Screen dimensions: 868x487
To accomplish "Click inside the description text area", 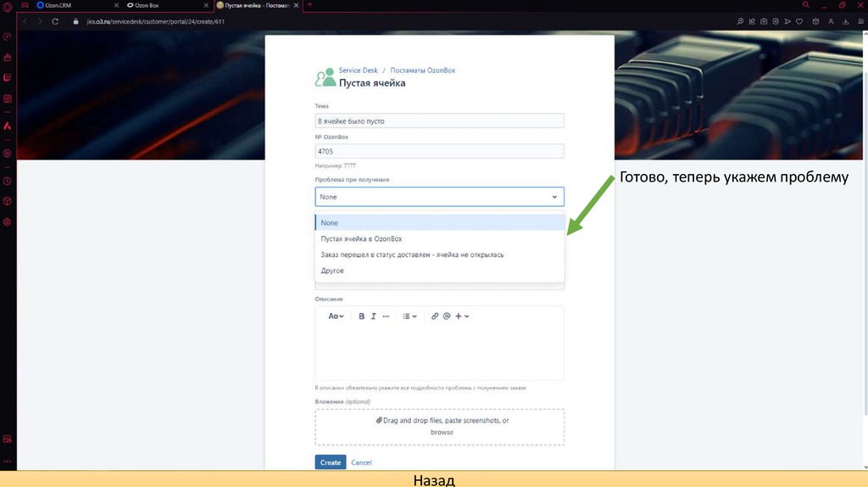I will click(x=440, y=352).
